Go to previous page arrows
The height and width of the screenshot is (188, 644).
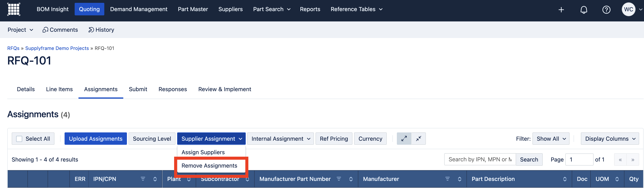620,160
